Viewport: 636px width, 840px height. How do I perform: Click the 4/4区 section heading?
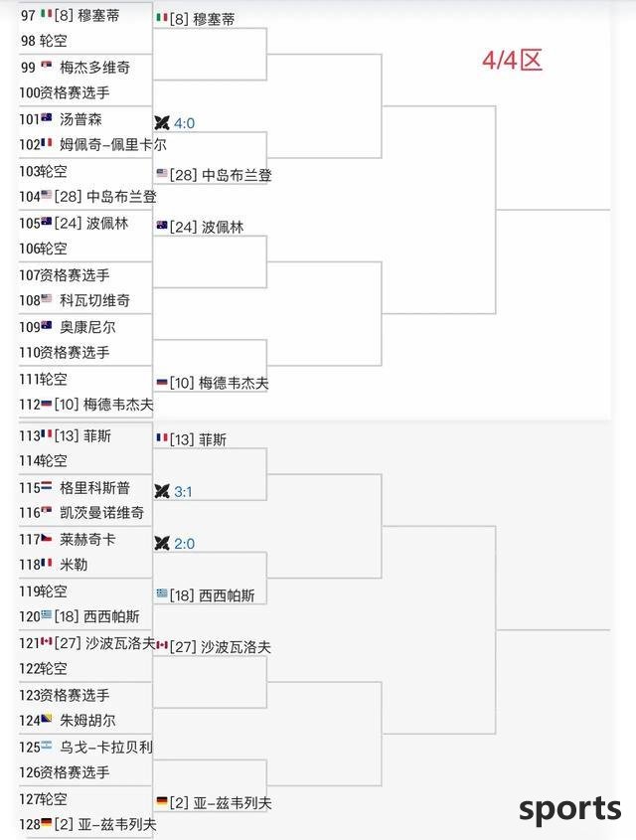(x=513, y=60)
